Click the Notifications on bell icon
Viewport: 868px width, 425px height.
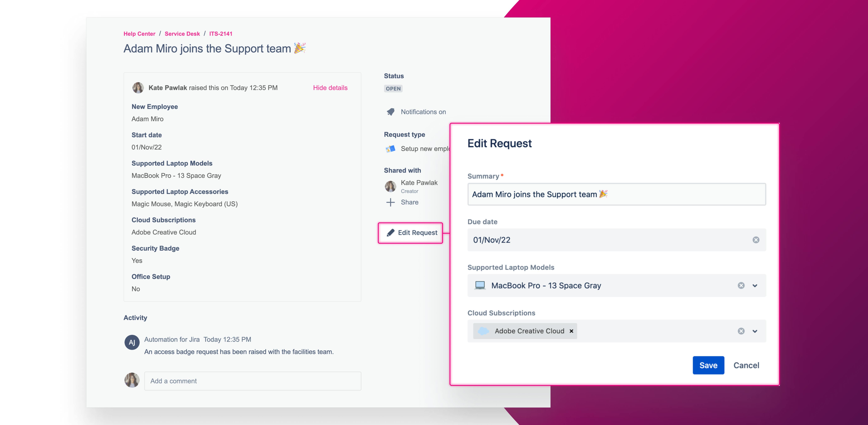(391, 112)
